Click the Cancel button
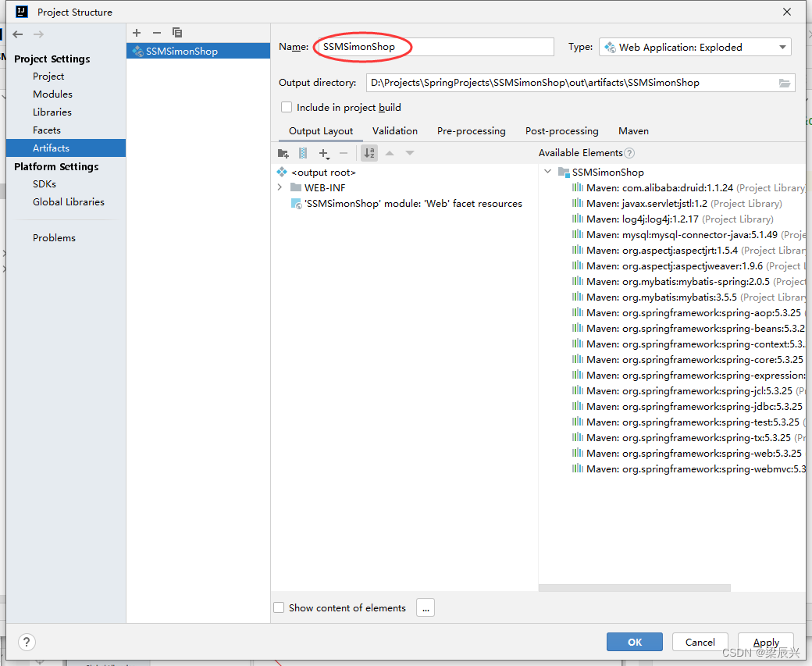 click(x=700, y=642)
